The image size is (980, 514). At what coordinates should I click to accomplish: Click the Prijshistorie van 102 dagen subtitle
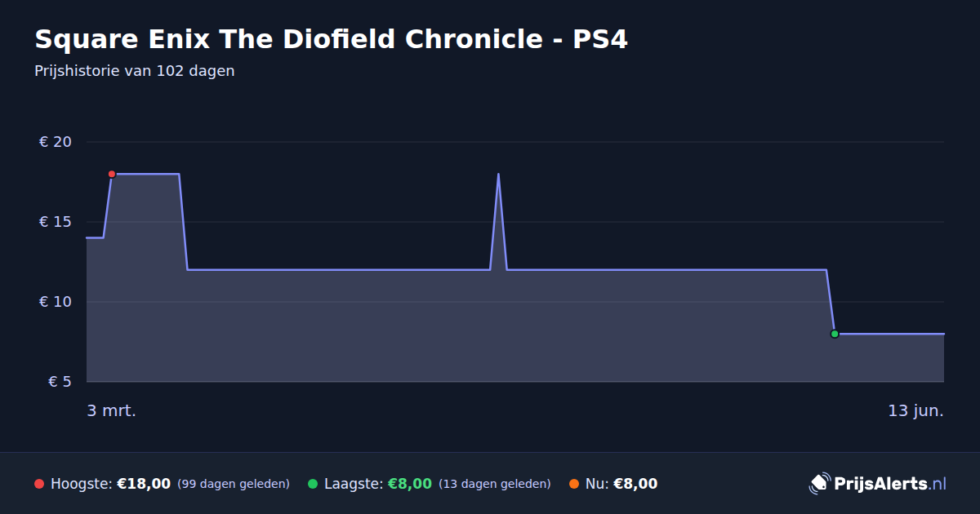pyautogui.click(x=135, y=71)
